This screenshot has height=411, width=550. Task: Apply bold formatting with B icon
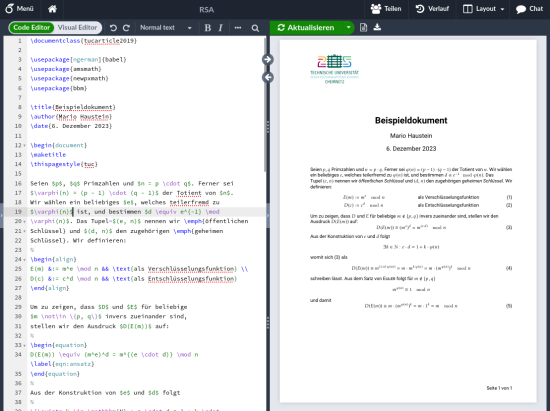coord(208,28)
